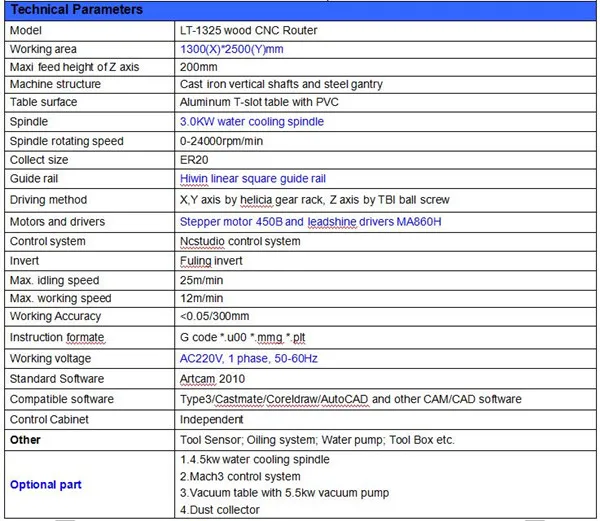Screen dimensions: 600x521
Task: Click 'Cast iron vertical shafts and steel gantry'
Action: pyautogui.click(x=281, y=85)
